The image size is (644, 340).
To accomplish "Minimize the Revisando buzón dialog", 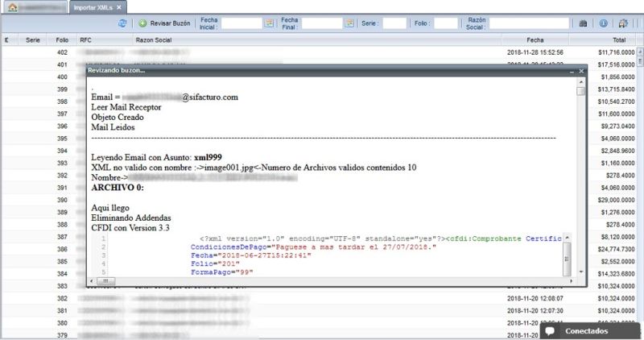I will click(571, 71).
